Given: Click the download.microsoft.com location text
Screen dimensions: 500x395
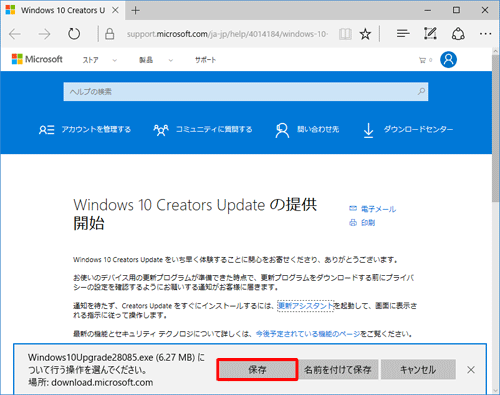Looking at the screenshot, I should (102, 382).
